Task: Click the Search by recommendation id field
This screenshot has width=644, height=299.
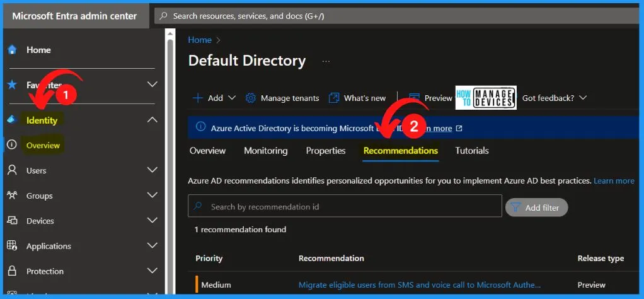Action: 345,206
